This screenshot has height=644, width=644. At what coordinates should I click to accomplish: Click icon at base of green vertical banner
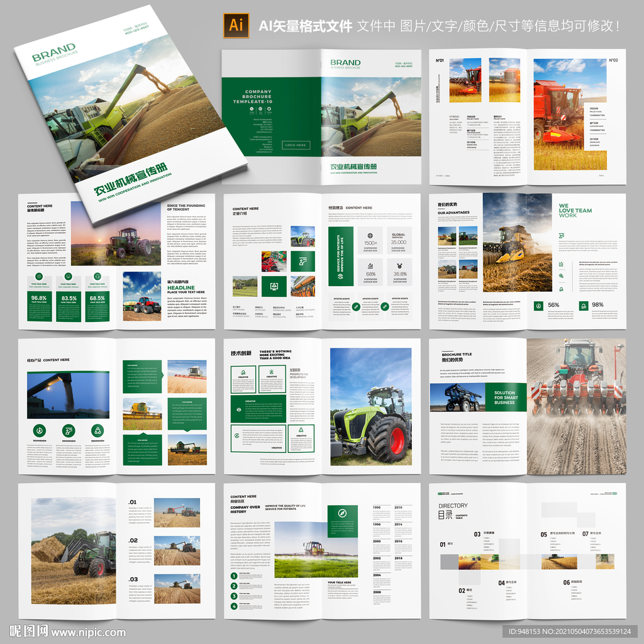click(340, 277)
